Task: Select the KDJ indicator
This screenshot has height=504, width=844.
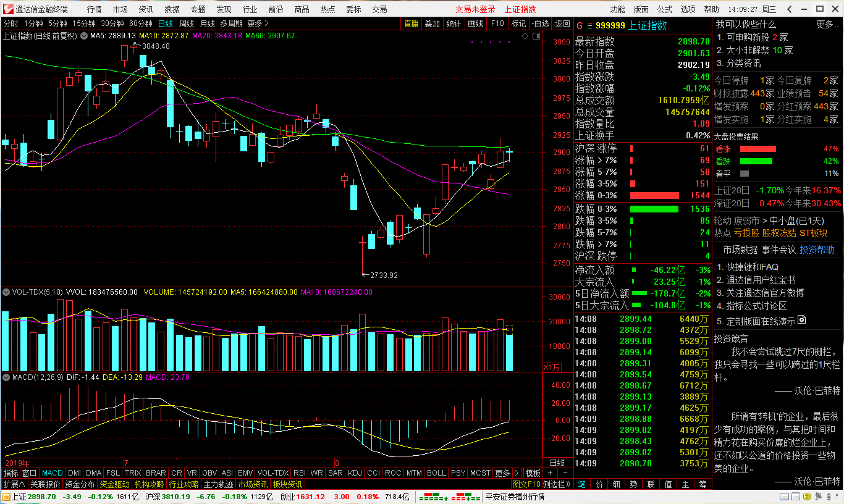Action: pyautogui.click(x=355, y=473)
